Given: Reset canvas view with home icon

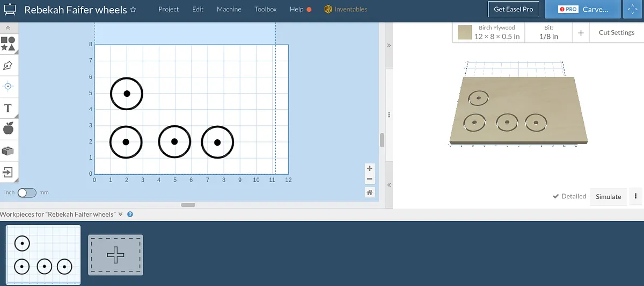Looking at the screenshot, I should click(369, 192).
